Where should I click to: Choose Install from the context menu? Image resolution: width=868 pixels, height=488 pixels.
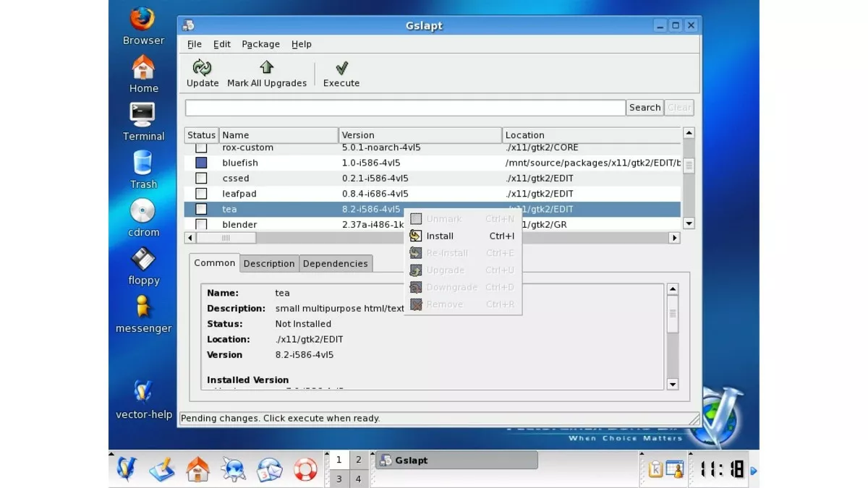click(462, 236)
